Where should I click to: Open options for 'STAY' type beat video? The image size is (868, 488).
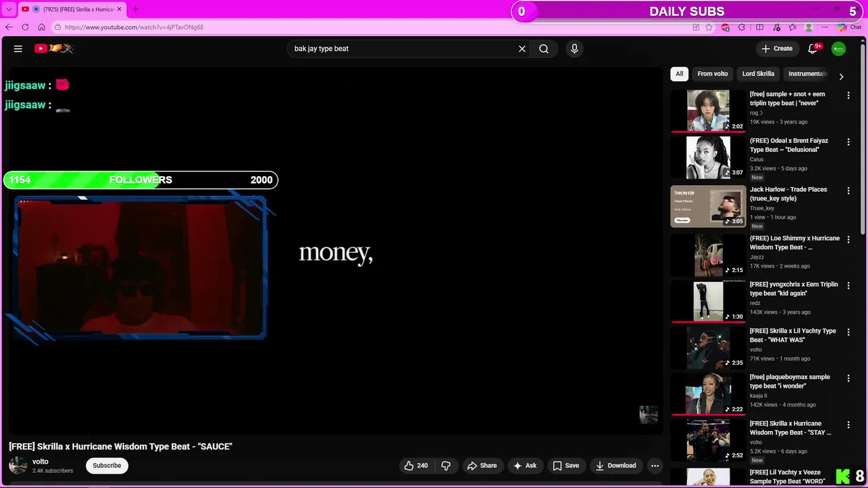click(x=848, y=424)
